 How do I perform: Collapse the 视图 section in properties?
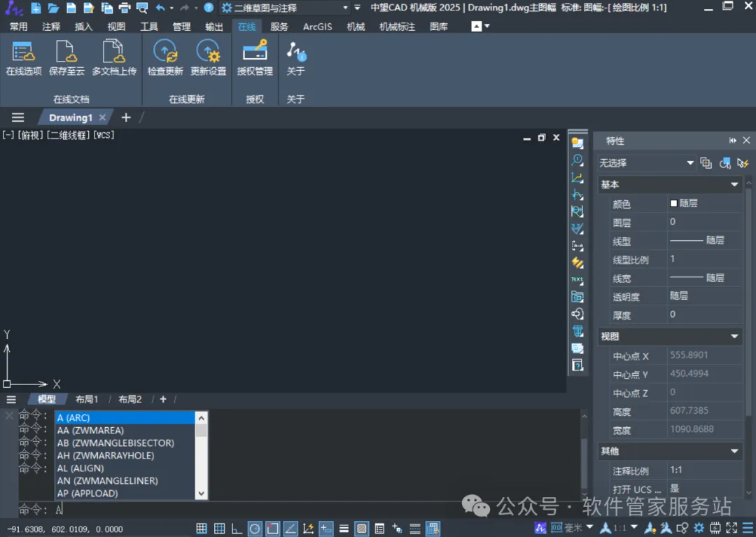coord(734,337)
